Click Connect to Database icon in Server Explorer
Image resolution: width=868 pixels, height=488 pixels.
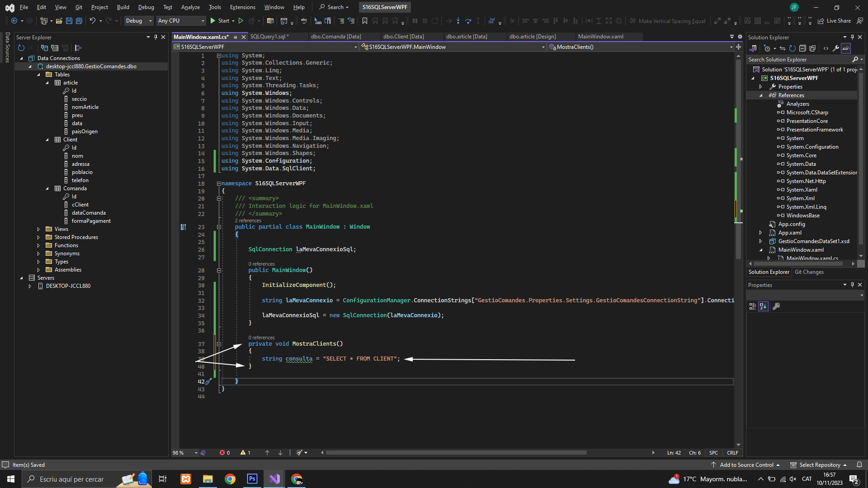click(x=44, y=48)
